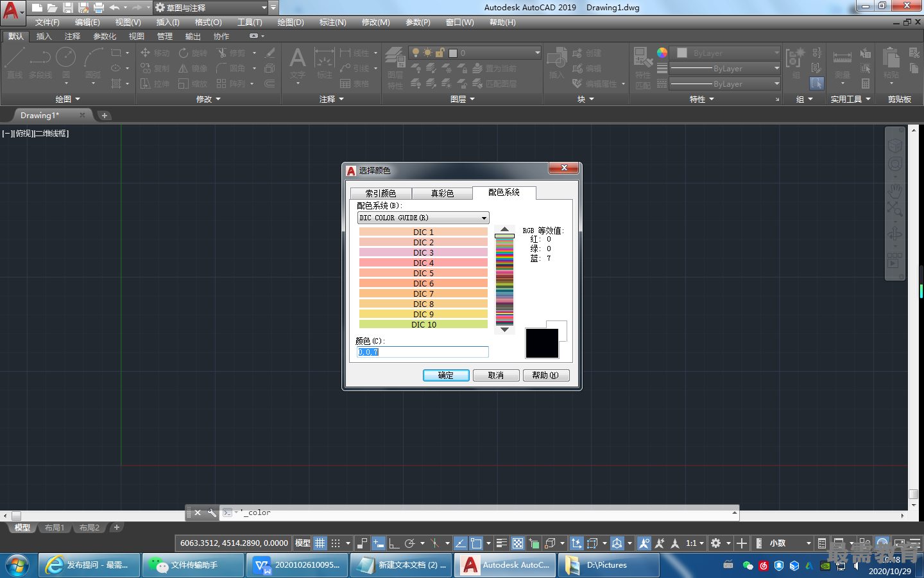Click the pan hand icon on navigation bar
The image size is (924, 578).
(895, 191)
